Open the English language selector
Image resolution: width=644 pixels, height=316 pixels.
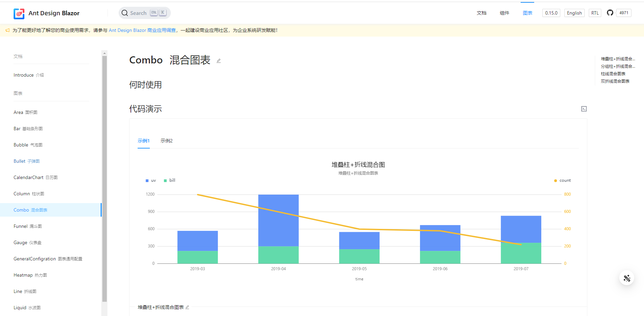[574, 13]
